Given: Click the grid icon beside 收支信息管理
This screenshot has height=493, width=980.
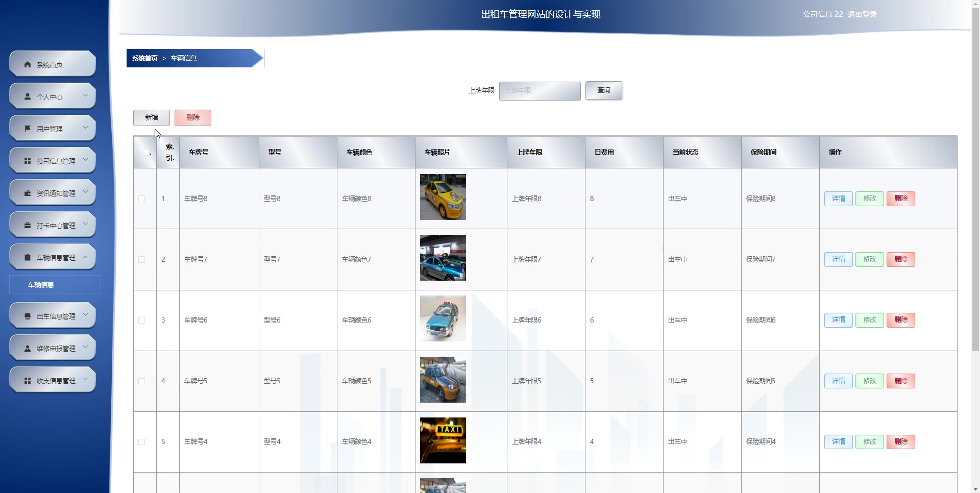Looking at the screenshot, I should [x=28, y=381].
